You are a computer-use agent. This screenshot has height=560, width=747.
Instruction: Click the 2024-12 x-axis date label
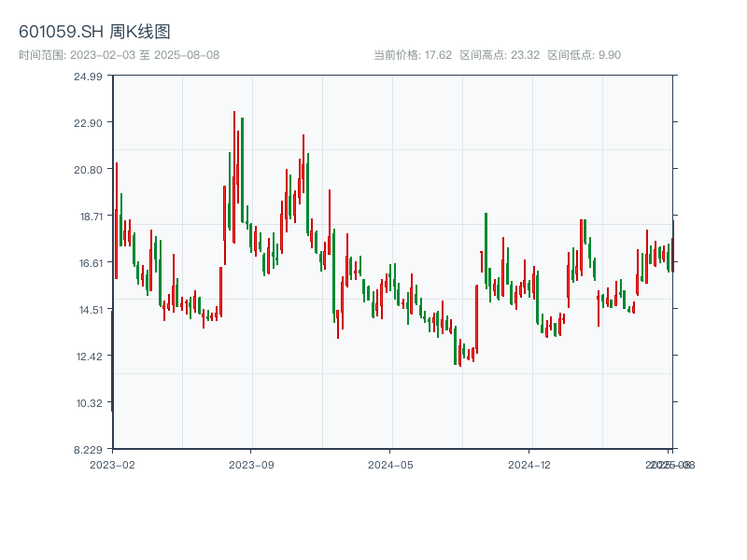coord(530,464)
